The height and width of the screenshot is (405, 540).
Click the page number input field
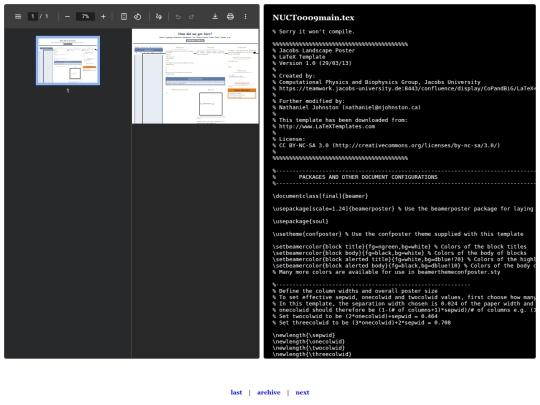[33, 16]
